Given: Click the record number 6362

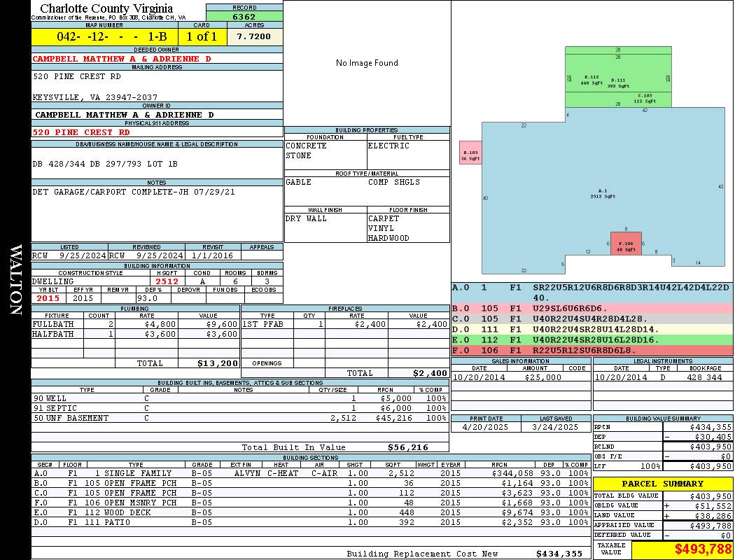Looking at the screenshot, I should [x=244, y=16].
